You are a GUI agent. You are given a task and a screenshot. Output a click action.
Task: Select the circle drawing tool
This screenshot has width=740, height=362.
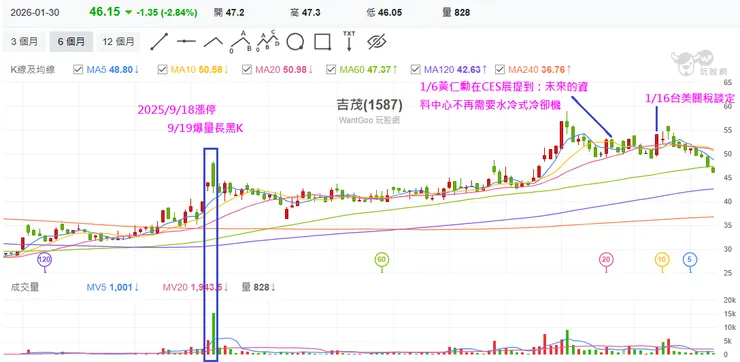click(x=295, y=42)
